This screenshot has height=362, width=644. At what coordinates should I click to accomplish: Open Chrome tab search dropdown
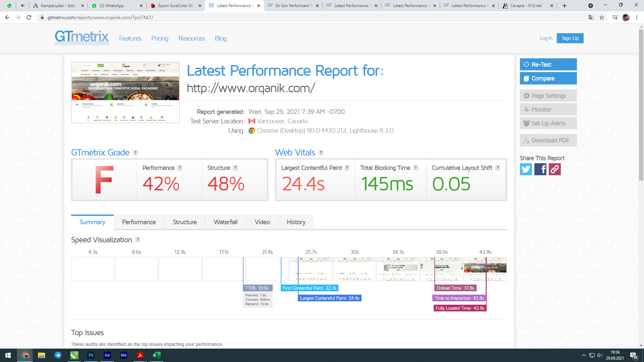pyautogui.click(x=591, y=6)
